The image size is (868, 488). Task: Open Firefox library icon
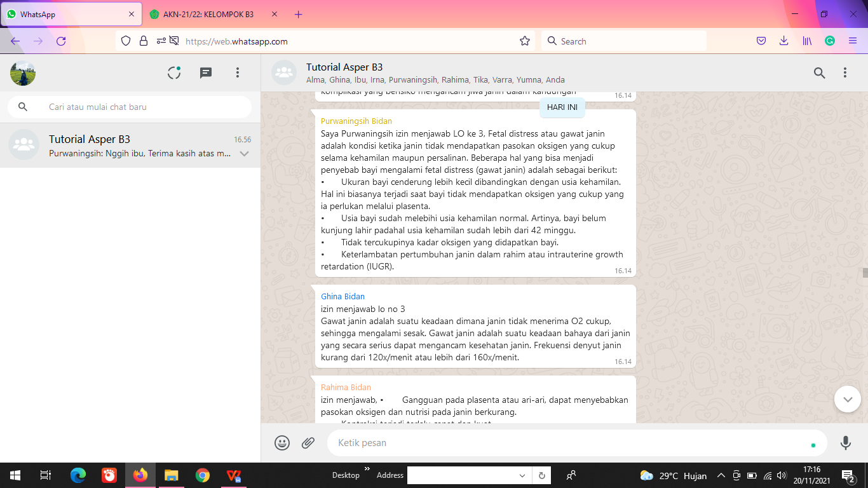pyautogui.click(x=807, y=41)
